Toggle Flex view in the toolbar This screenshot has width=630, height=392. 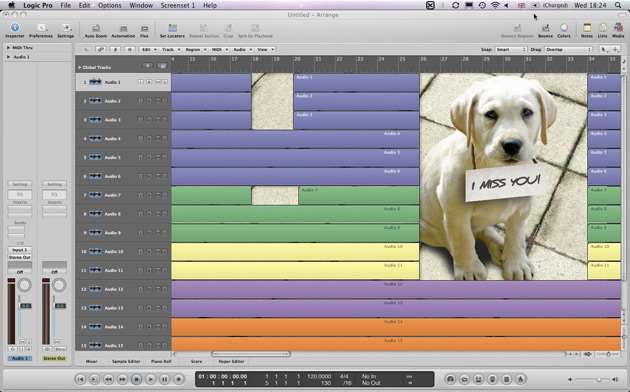pos(144,28)
